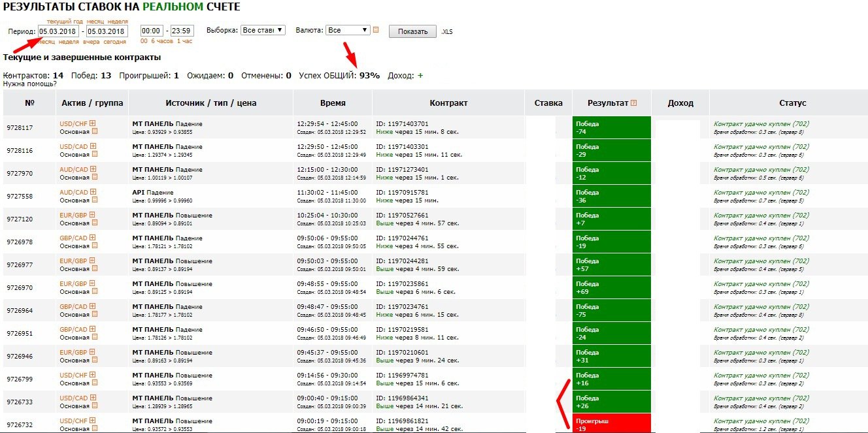Open the Выборка dropdown
868x433 pixels.
tap(263, 30)
